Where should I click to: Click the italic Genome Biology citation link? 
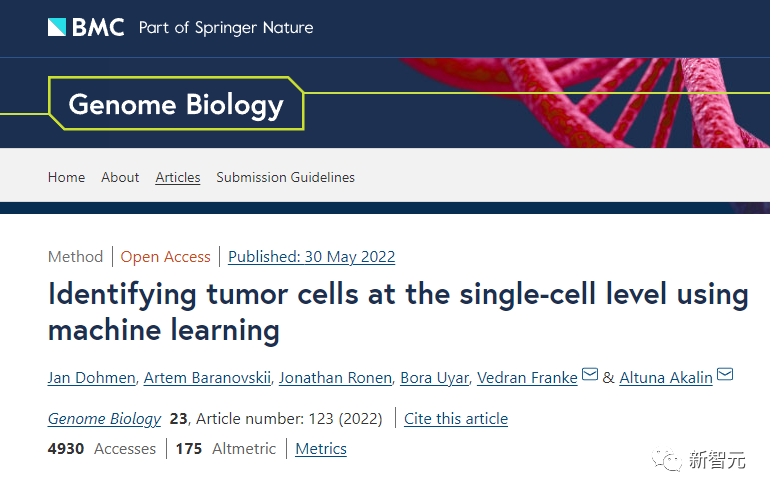click(x=104, y=418)
